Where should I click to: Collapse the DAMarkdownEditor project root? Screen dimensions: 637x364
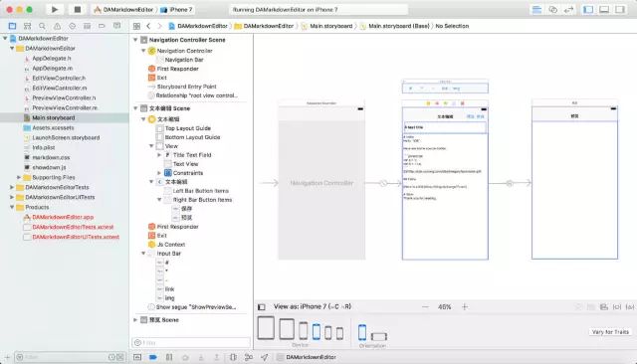[x=5, y=38]
